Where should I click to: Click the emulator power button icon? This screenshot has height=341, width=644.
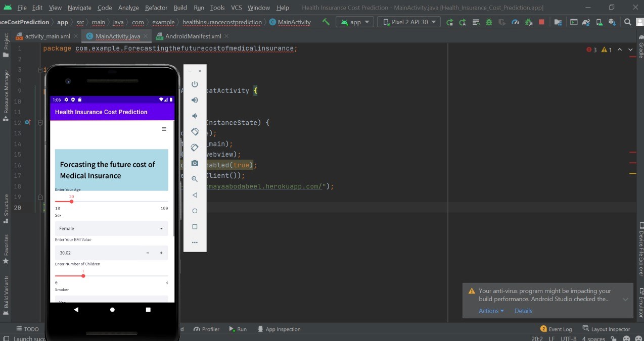[x=195, y=84]
